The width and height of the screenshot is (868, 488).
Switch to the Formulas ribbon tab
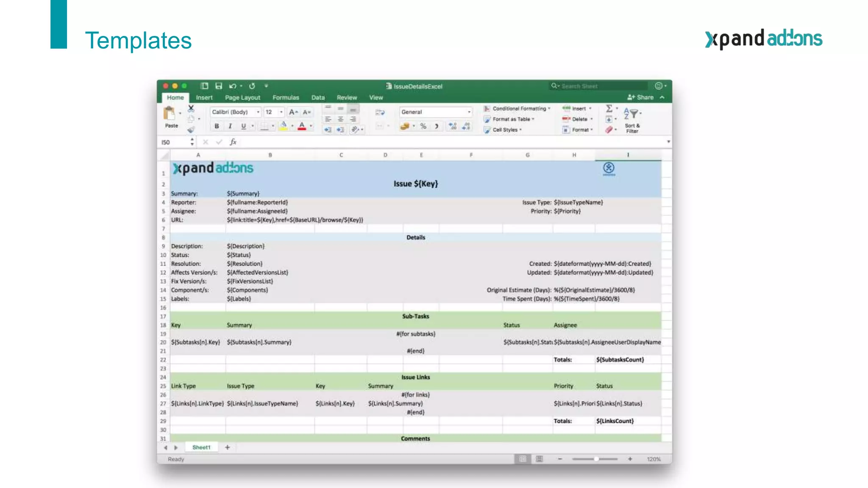[285, 97]
